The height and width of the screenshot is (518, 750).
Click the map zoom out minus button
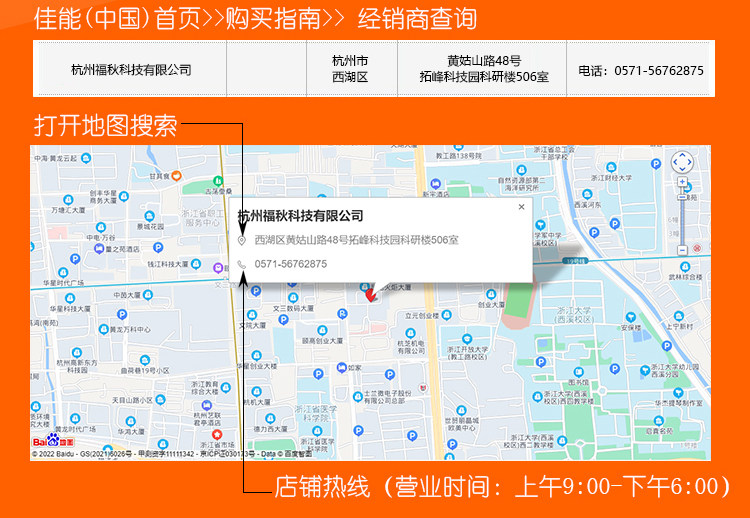click(x=683, y=250)
